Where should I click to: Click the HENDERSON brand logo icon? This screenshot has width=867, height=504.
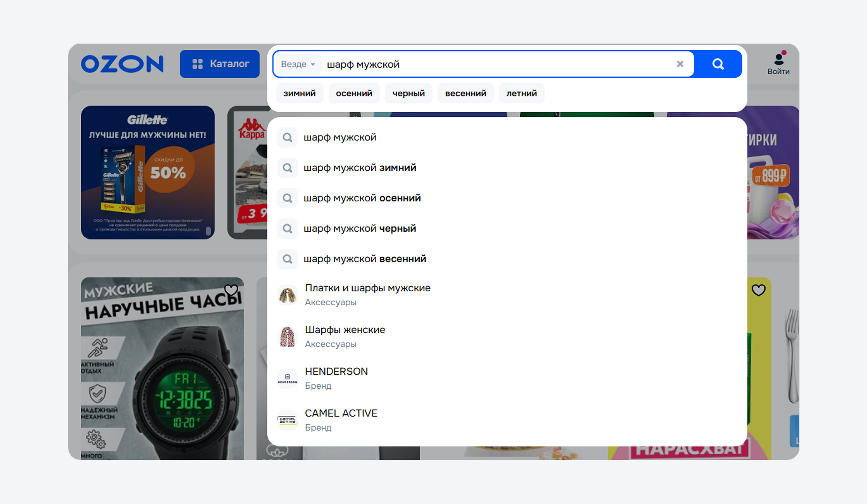click(x=287, y=379)
